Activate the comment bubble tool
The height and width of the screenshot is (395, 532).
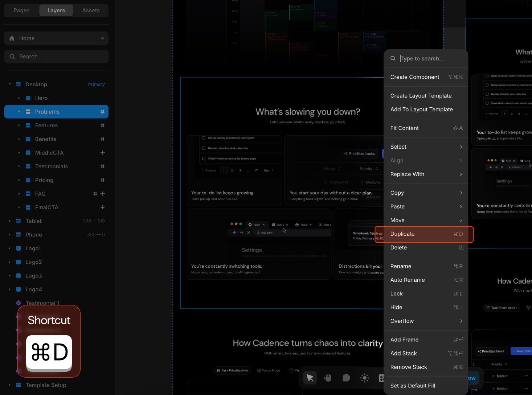346,378
